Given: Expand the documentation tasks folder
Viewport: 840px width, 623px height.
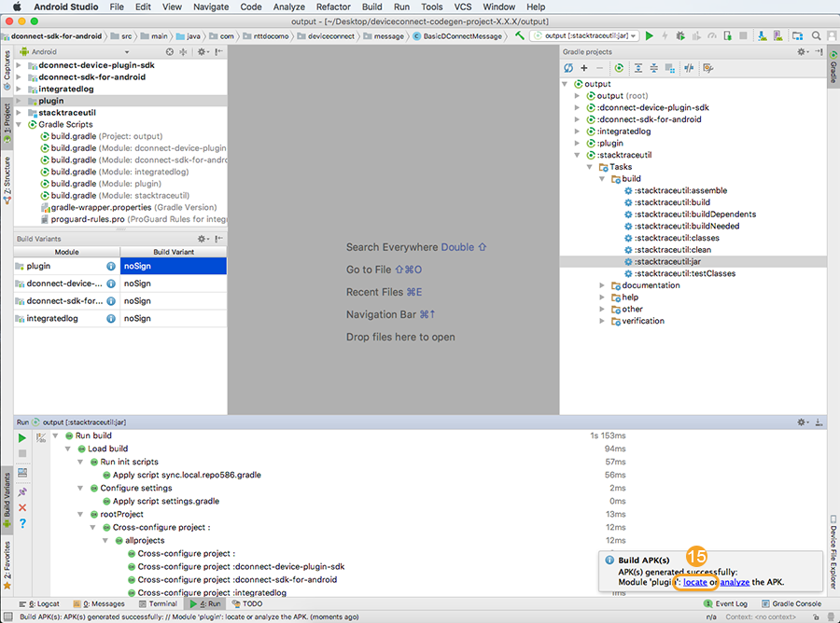Looking at the screenshot, I should click(x=602, y=285).
